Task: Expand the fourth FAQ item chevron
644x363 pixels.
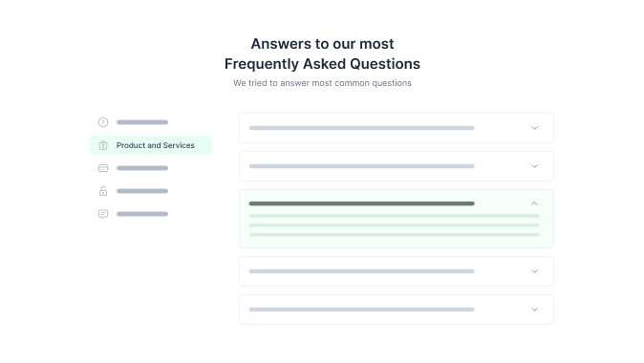Action: pos(534,271)
